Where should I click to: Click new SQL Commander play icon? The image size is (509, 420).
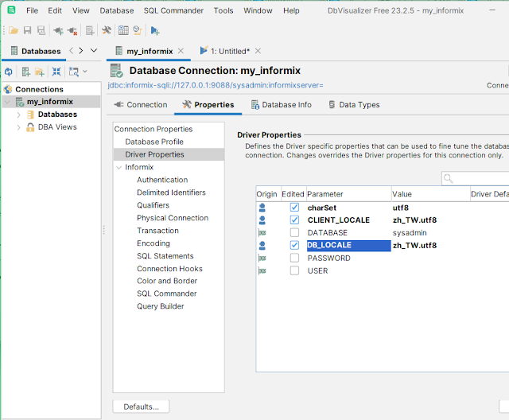point(155,31)
